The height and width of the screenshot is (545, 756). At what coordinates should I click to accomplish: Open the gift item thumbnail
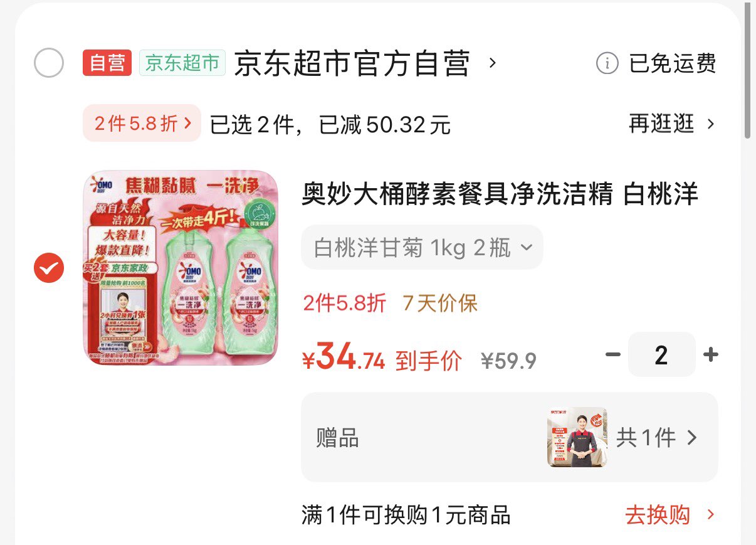[577, 437]
